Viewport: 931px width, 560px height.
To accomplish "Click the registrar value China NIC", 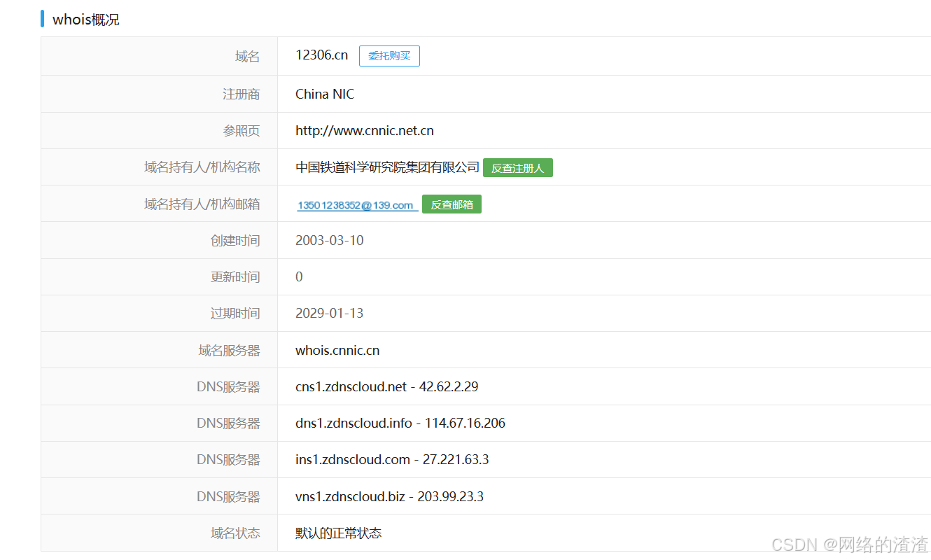I will coord(325,94).
